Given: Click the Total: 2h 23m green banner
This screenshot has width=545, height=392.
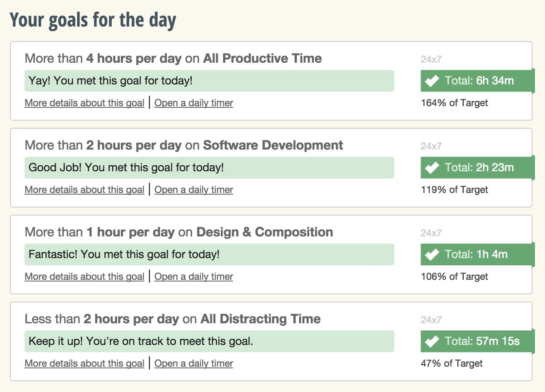Looking at the screenshot, I should click(x=479, y=168).
